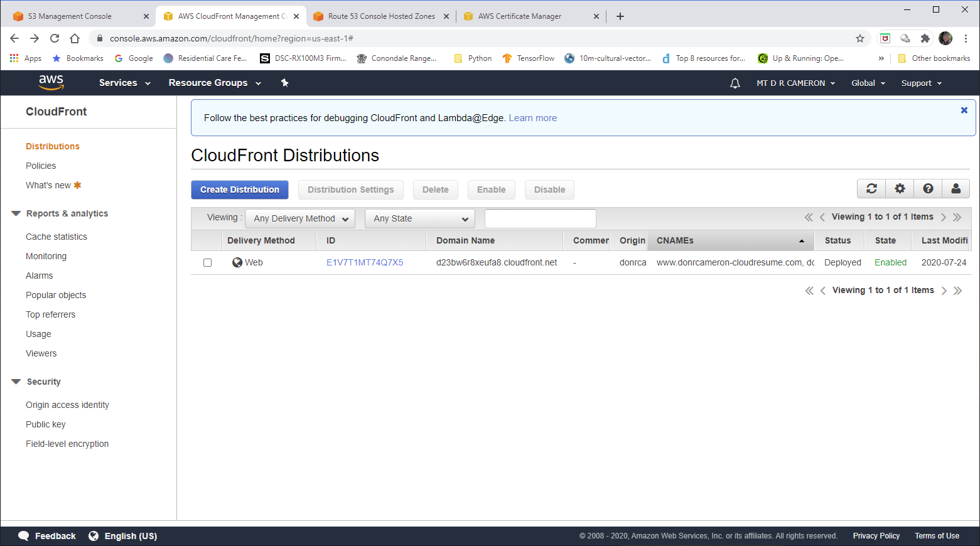Click the browser forward arrow
The width and height of the screenshot is (980, 546).
click(x=35, y=38)
